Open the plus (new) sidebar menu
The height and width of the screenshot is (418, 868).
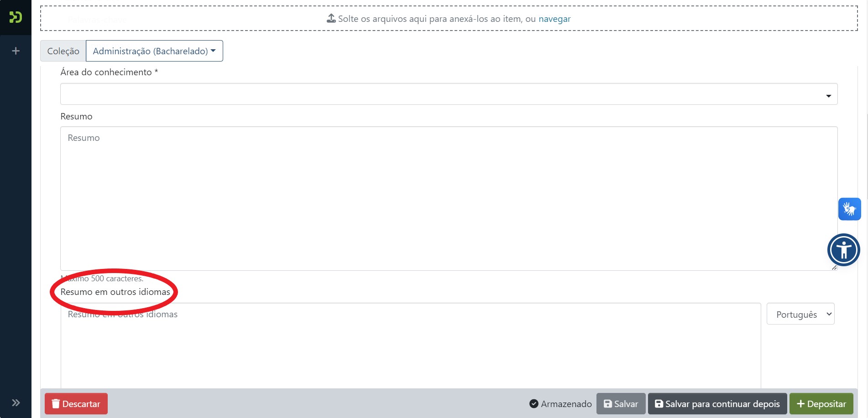pos(16,51)
